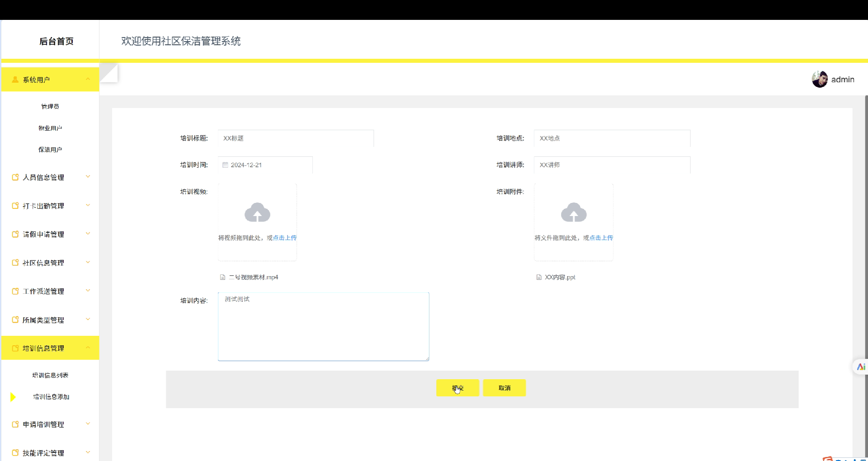Open the 培训时间 date picker field
Image resolution: width=868 pixels, height=461 pixels.
coord(265,165)
